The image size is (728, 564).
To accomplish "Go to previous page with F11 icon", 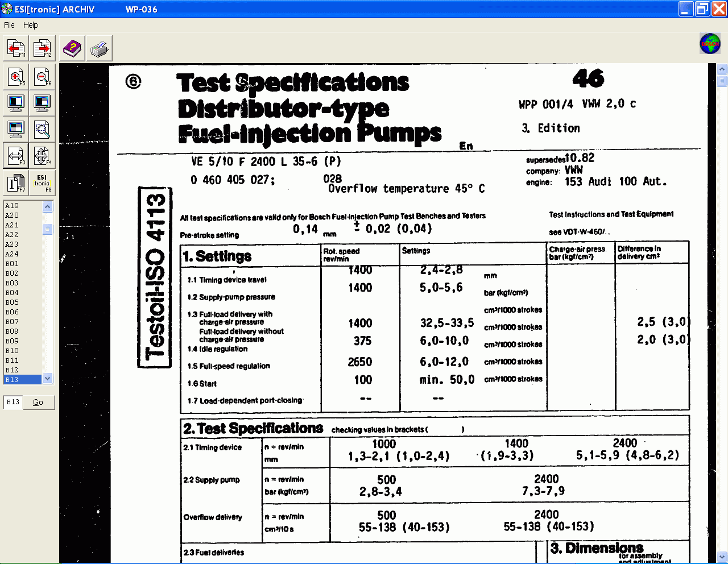I will coord(16,48).
